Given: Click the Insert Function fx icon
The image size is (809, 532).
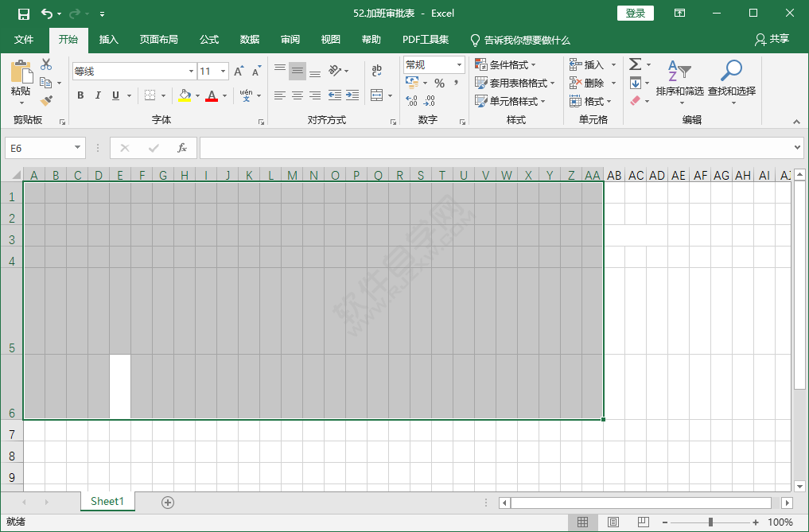Looking at the screenshot, I should (x=181, y=148).
